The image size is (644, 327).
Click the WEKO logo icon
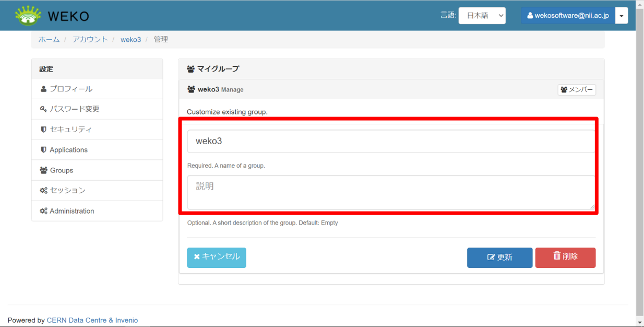[28, 16]
